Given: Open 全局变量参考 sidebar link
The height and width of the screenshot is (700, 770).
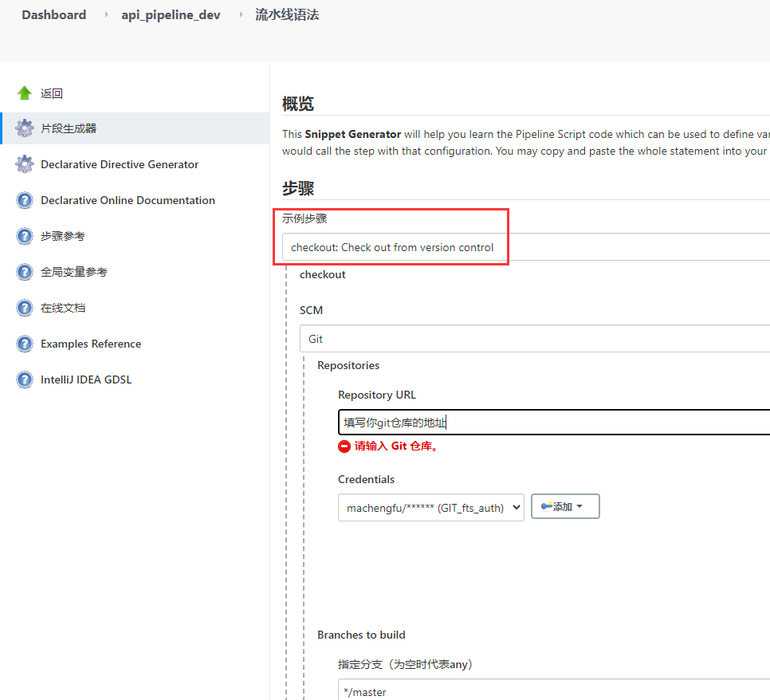Looking at the screenshot, I should click(73, 272).
